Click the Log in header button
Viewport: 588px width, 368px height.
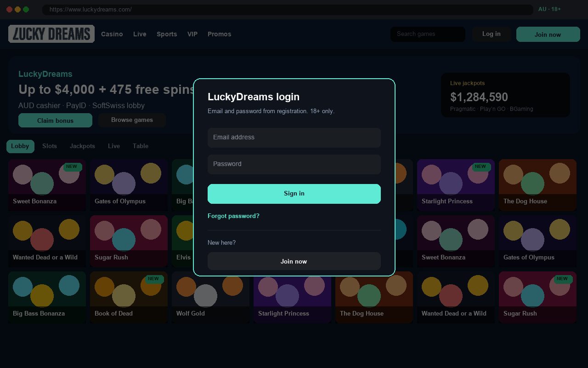coord(492,34)
